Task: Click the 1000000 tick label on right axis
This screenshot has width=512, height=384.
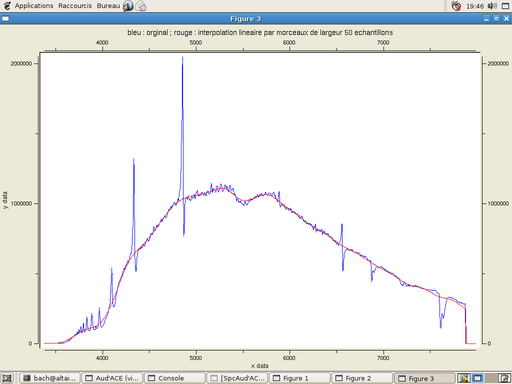Action: [x=498, y=203]
